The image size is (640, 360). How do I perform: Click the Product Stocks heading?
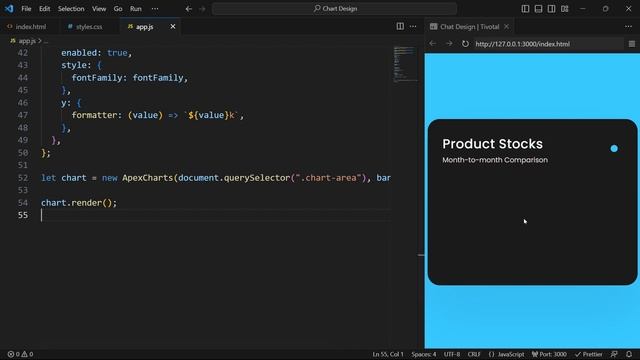(492, 144)
